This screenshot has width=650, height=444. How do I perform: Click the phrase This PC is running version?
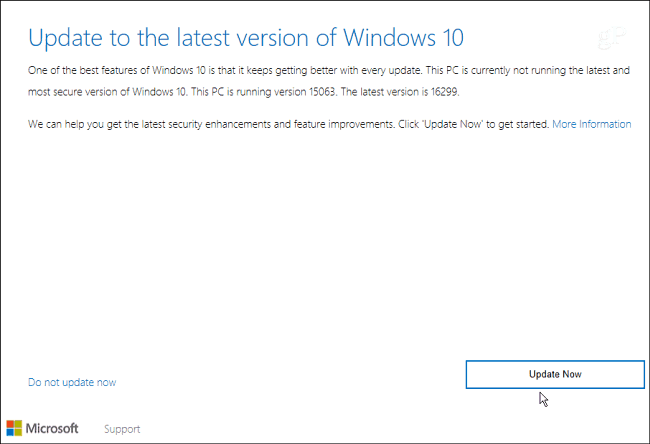248,92
